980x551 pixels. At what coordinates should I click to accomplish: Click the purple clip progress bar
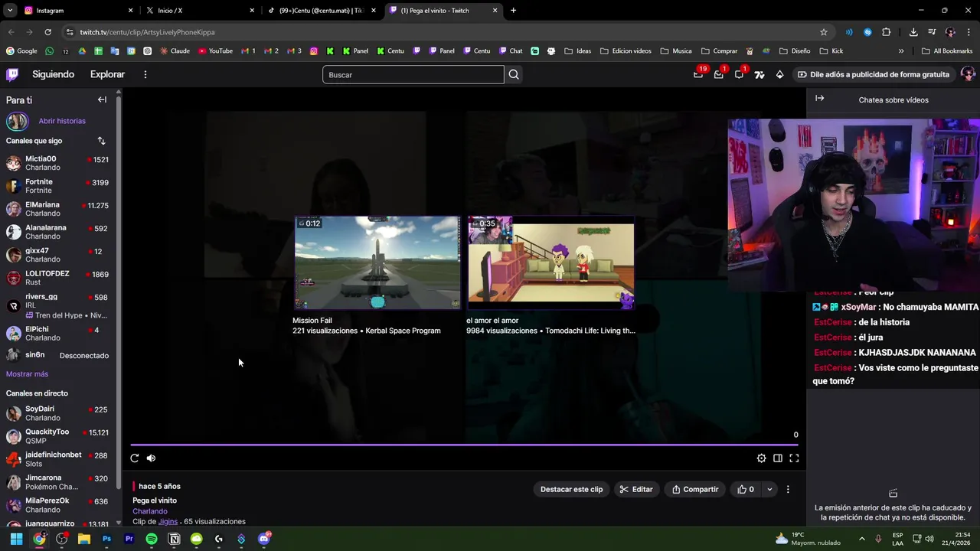click(x=465, y=445)
